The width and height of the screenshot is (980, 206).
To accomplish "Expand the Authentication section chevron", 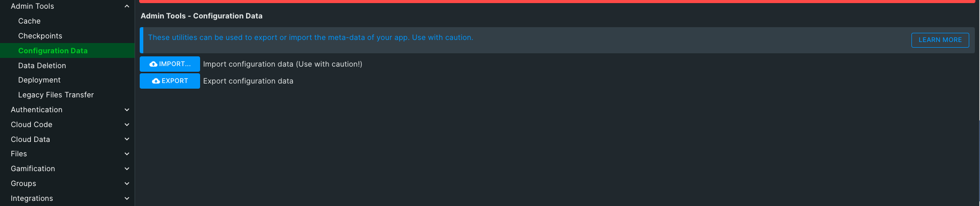I will point(127,110).
